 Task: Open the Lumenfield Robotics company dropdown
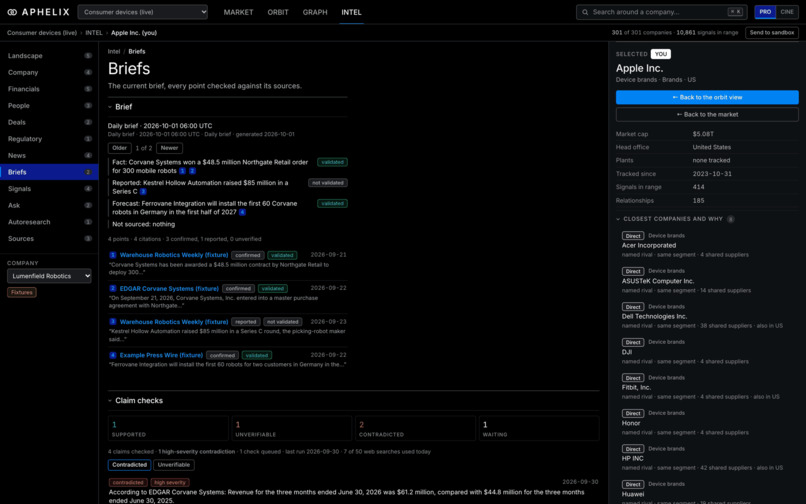coord(49,276)
